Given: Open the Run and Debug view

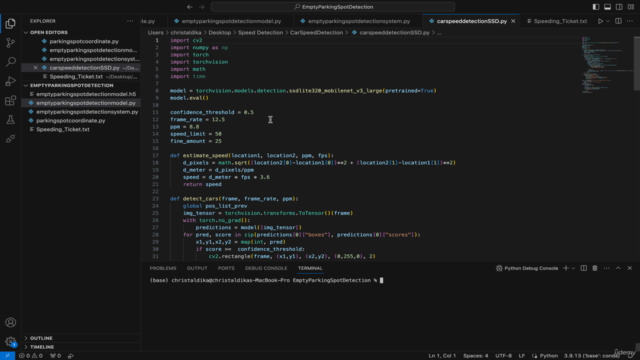Looking at the screenshot, I should [x=11, y=81].
